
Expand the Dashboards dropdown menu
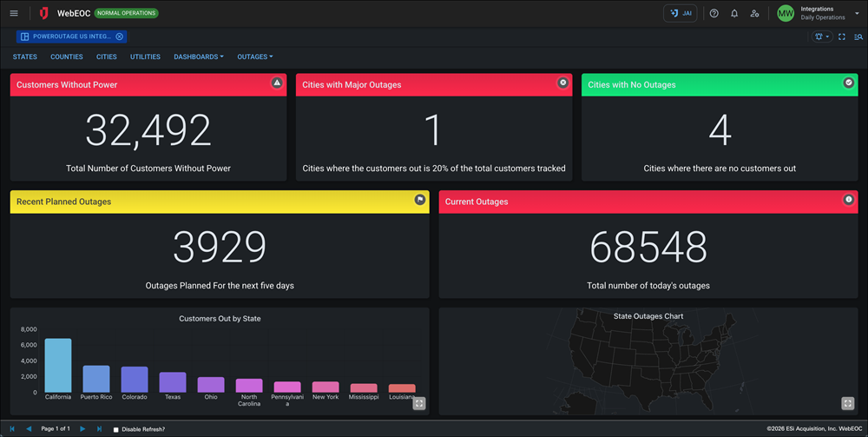point(198,56)
